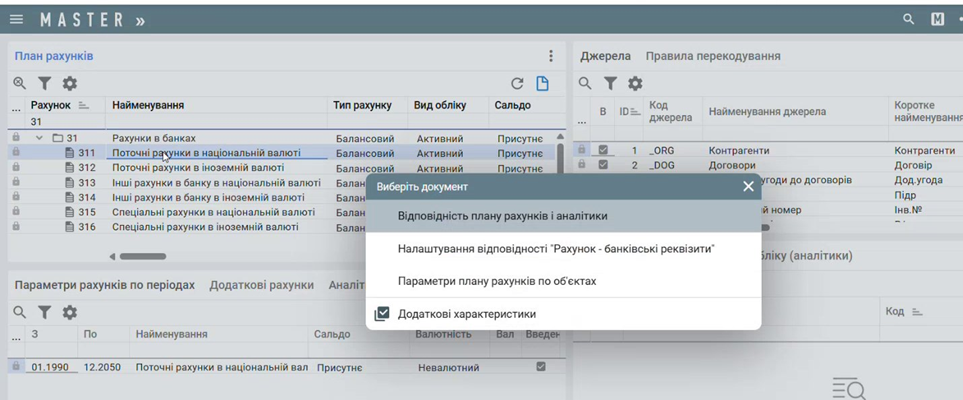The height and width of the screenshot is (400, 963).
Task: Click the MASTER double-arrow logo
Action: pos(93,20)
